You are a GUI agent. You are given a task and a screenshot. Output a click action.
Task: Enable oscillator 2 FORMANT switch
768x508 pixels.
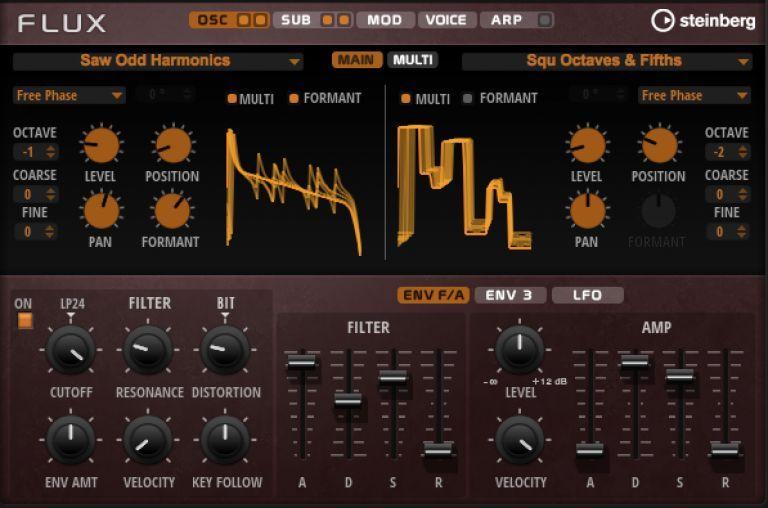coord(468,98)
